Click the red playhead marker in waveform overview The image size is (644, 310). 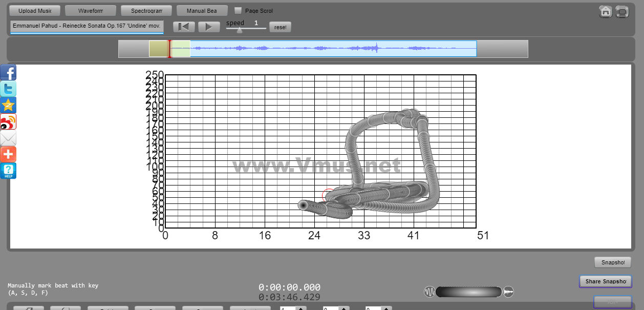tap(169, 49)
